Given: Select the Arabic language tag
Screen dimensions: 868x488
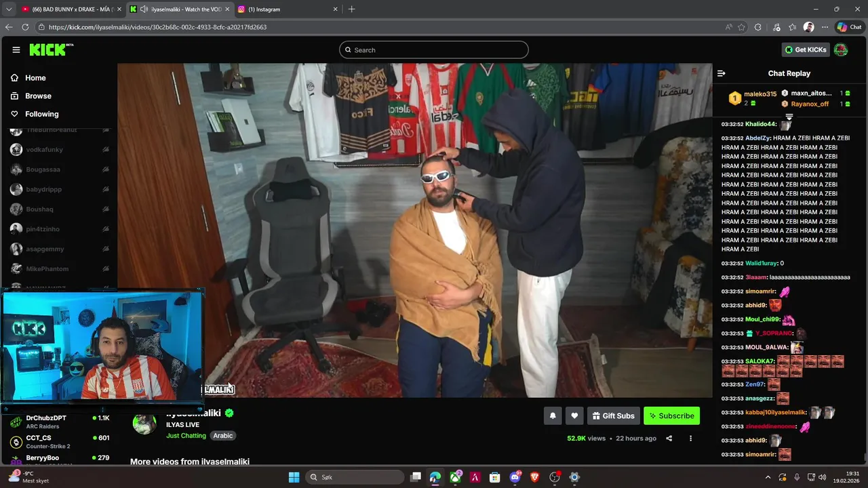Looking at the screenshot, I should click(x=223, y=436).
